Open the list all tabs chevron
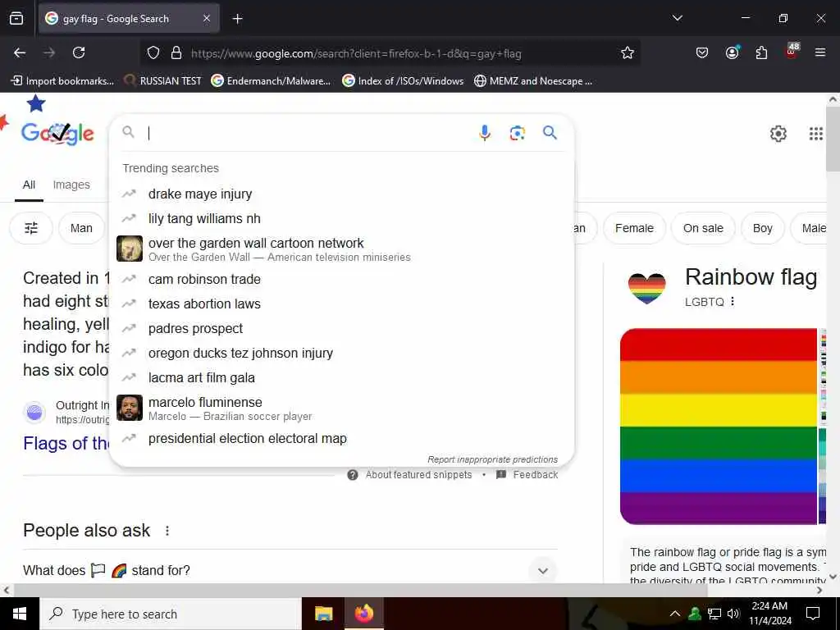The height and width of the screenshot is (630, 840). pyautogui.click(x=677, y=18)
